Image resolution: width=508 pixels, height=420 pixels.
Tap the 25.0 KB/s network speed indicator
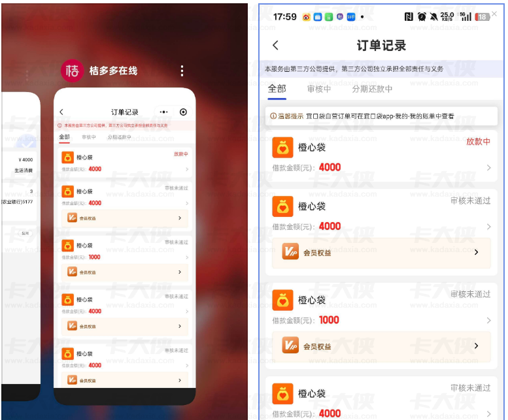click(x=447, y=16)
